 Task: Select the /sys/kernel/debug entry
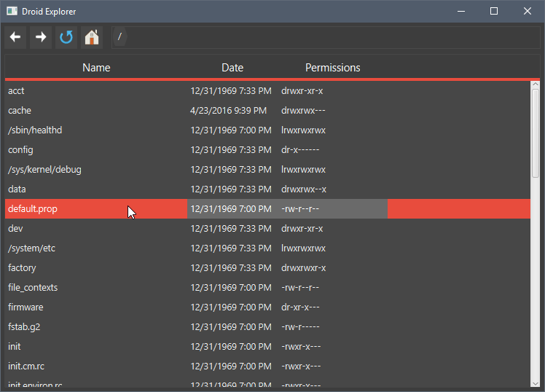267,170
